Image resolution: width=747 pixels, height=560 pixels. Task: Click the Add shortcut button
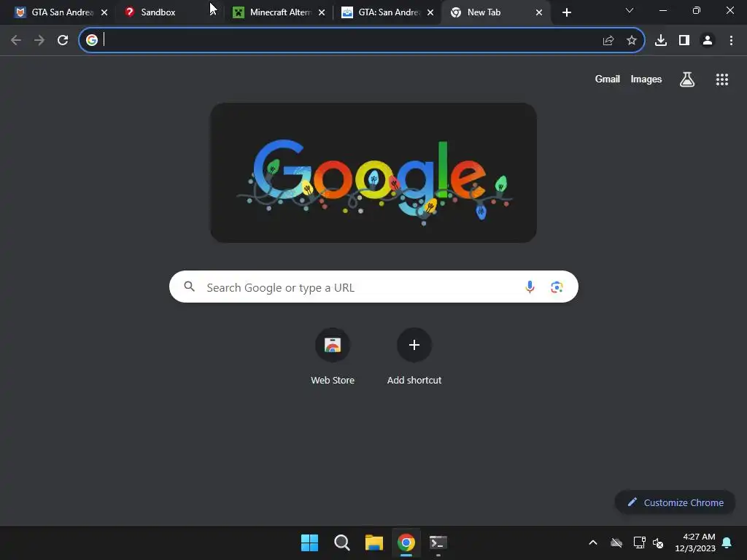pyautogui.click(x=414, y=356)
